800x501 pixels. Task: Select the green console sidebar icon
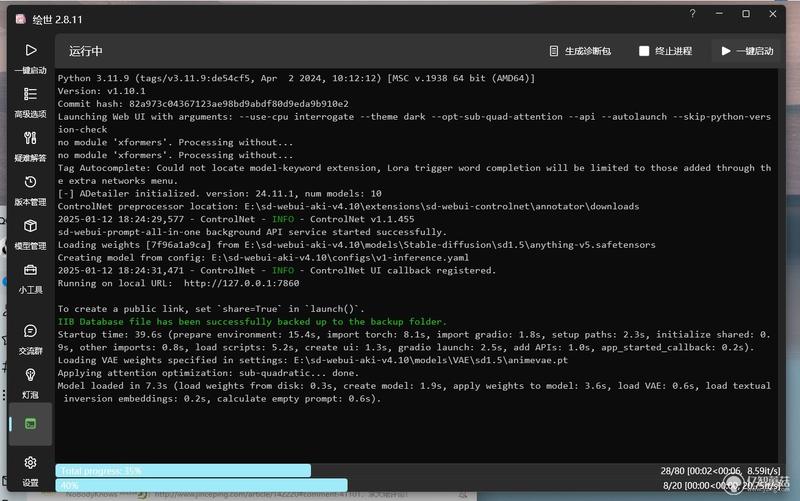[x=30, y=424]
